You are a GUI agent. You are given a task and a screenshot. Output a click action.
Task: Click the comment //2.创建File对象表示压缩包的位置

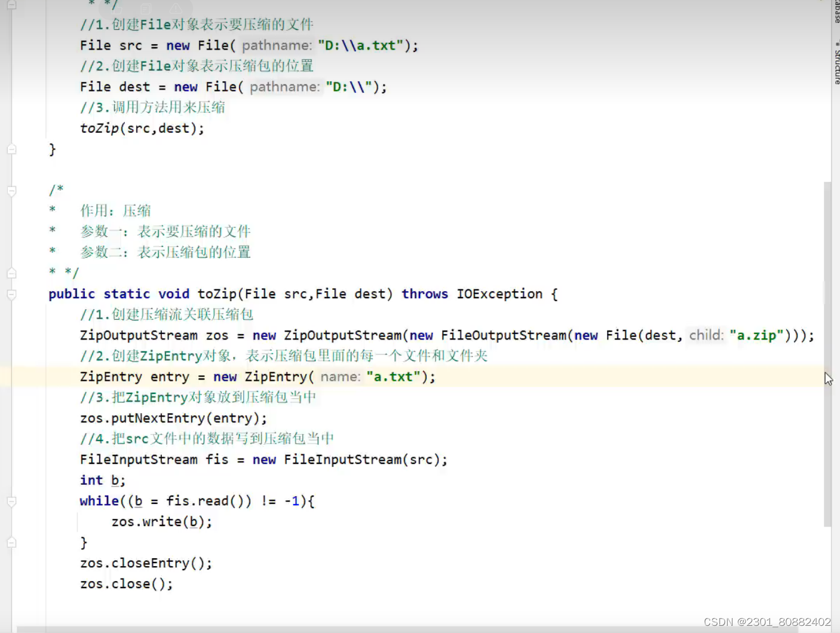[197, 66]
